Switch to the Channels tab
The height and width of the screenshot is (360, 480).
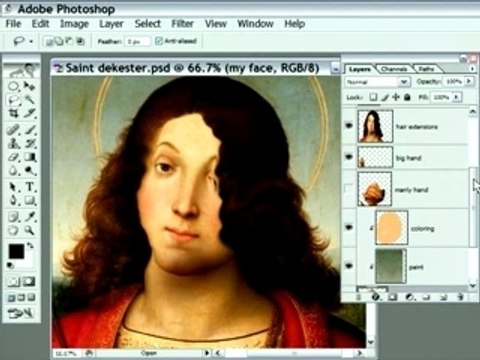point(394,69)
